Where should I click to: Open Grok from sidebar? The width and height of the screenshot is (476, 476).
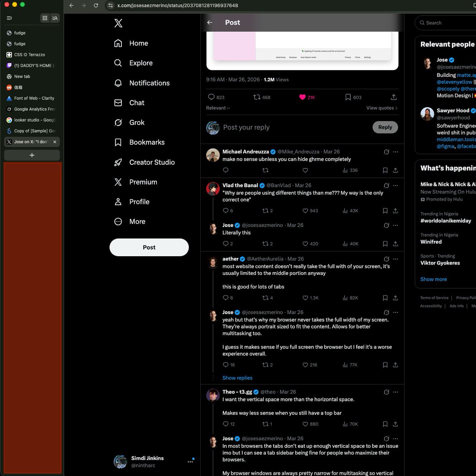pyautogui.click(x=129, y=123)
